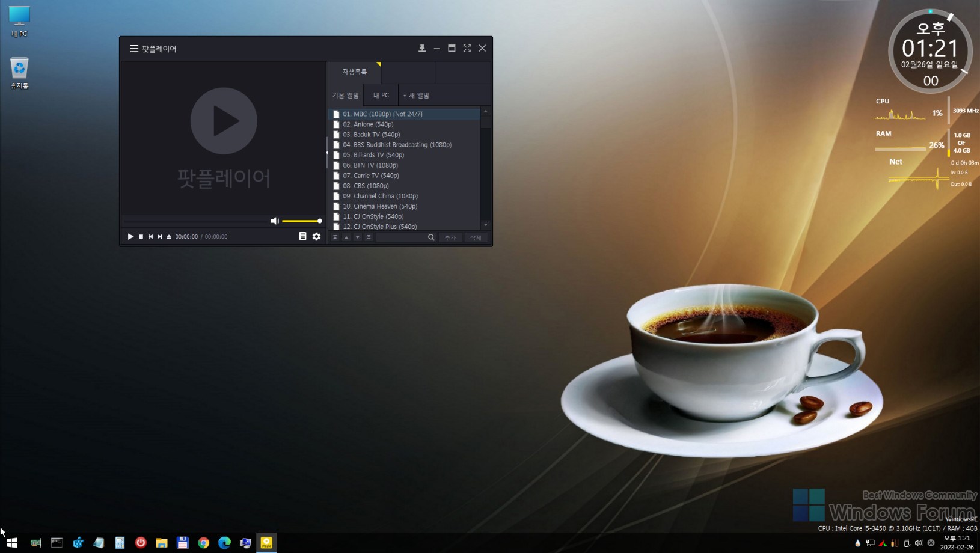Image resolution: width=980 pixels, height=553 pixels.
Task: Open the 내 PC desktop icon
Action: 19,22
